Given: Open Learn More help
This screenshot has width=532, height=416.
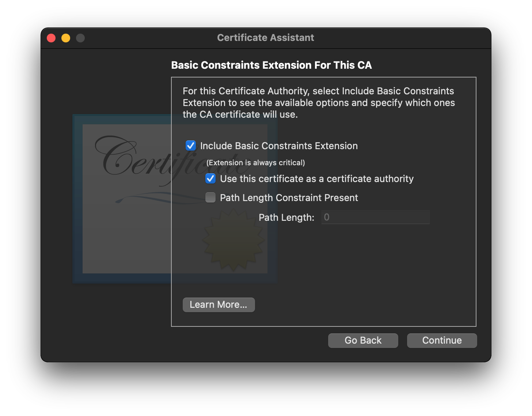Looking at the screenshot, I should click(218, 305).
